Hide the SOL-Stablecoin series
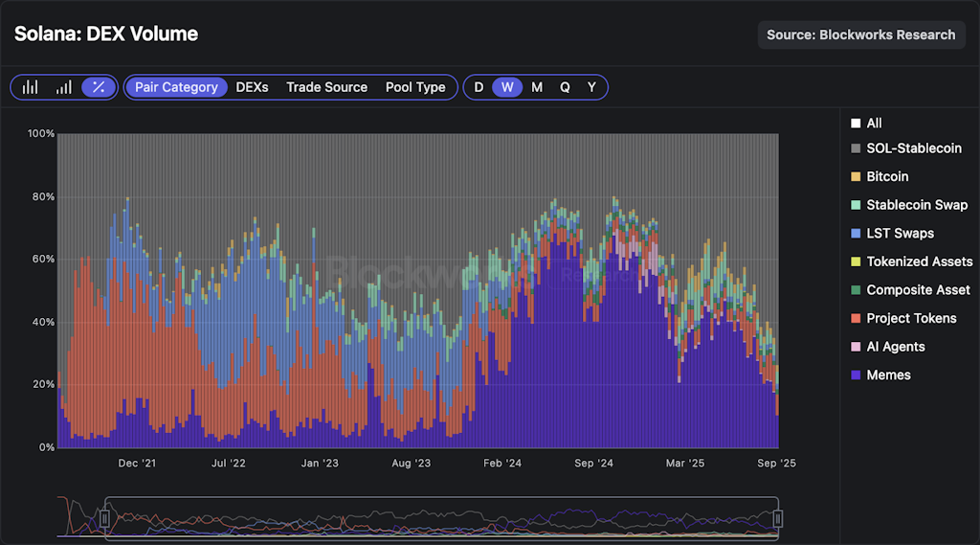The width and height of the screenshot is (980, 545). (x=913, y=148)
